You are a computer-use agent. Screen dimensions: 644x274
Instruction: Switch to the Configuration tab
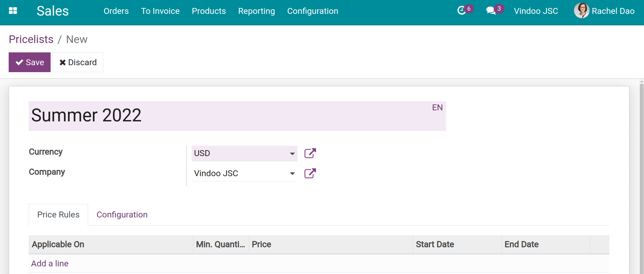tap(122, 215)
